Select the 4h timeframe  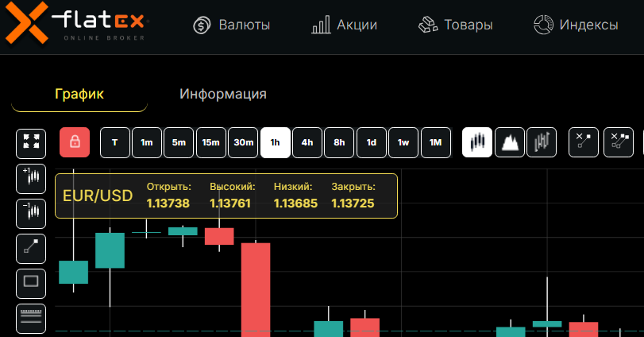coord(307,142)
